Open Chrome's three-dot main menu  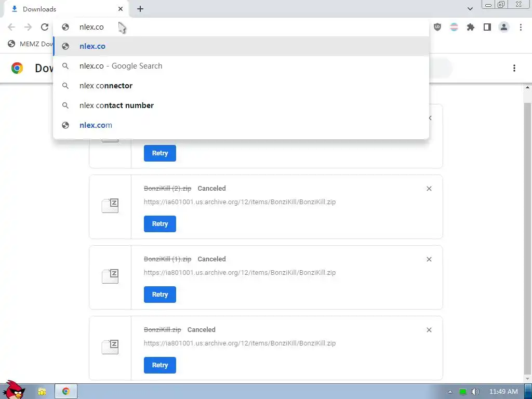coord(521,27)
